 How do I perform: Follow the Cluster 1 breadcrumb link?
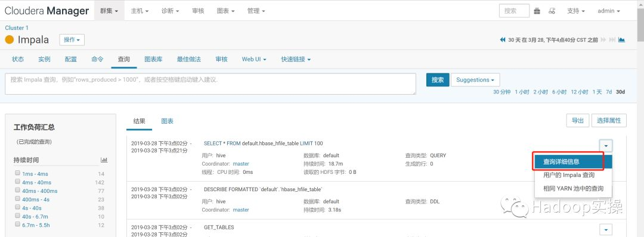[x=17, y=28]
